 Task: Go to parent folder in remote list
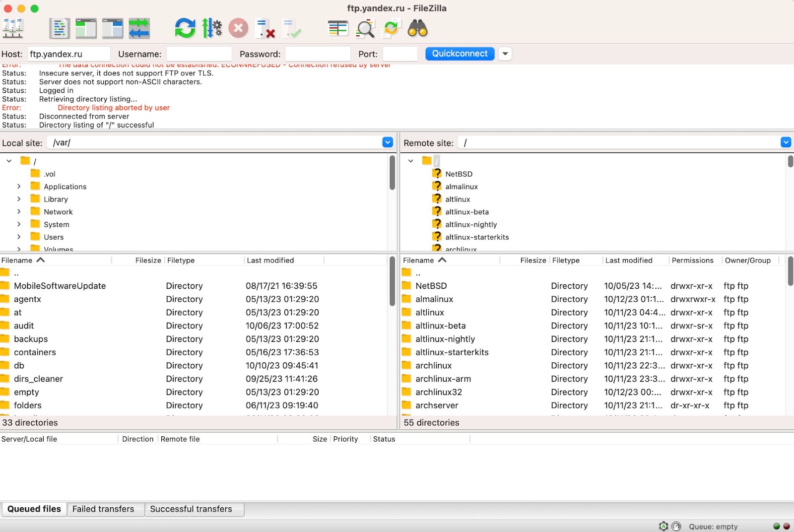pos(594,273)
